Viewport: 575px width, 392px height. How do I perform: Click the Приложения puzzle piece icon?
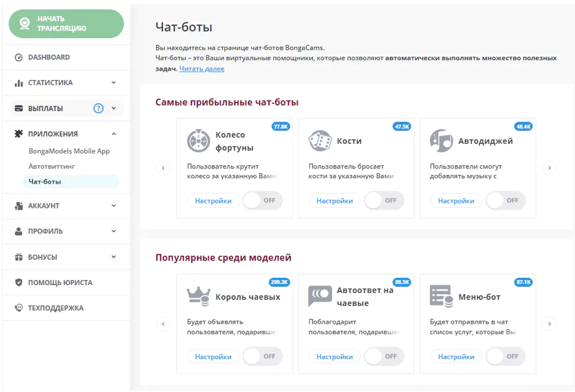click(18, 134)
